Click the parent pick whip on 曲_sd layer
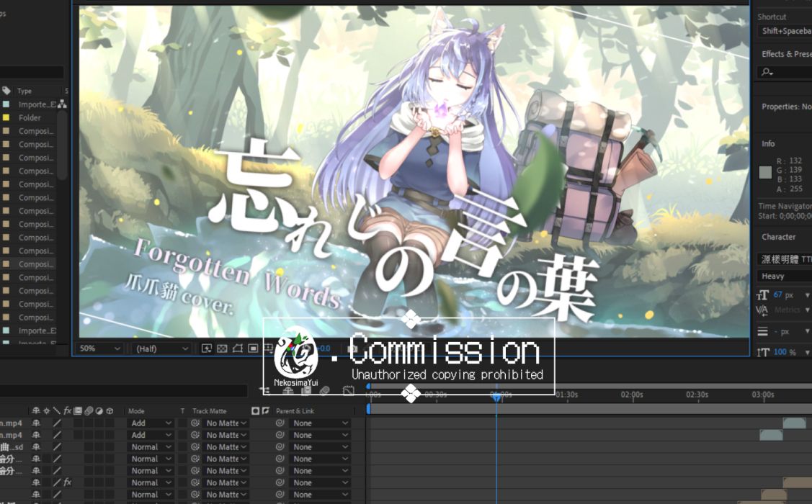Screen dimensions: 812x504 tap(280, 446)
